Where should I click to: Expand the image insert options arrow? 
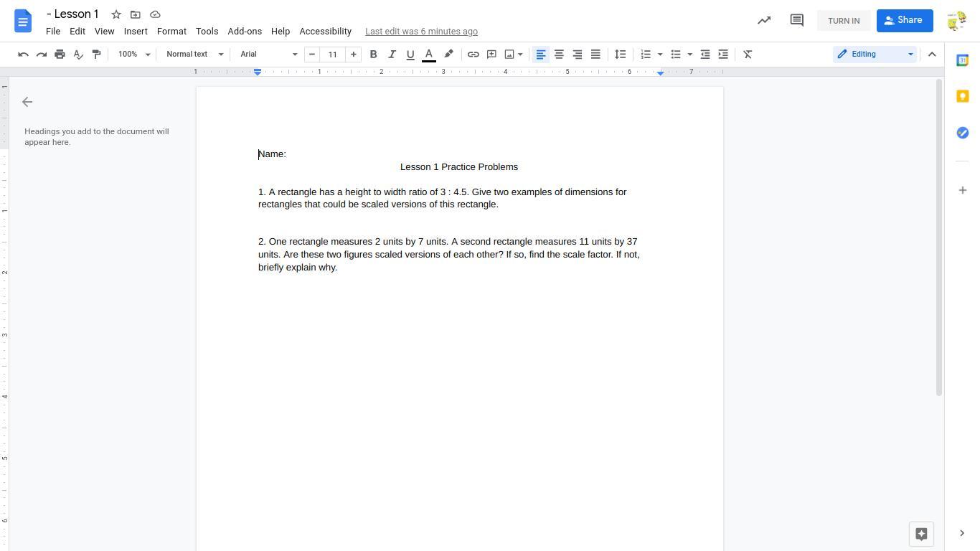(520, 55)
